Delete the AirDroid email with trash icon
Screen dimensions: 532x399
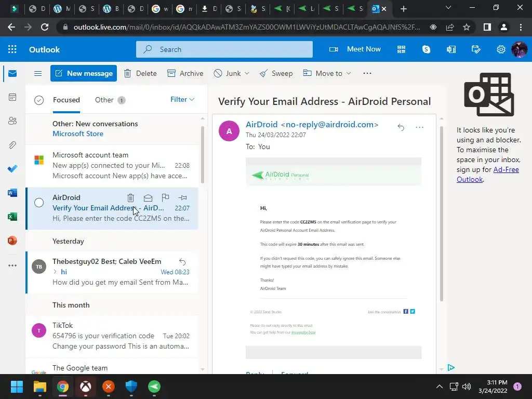click(x=130, y=197)
